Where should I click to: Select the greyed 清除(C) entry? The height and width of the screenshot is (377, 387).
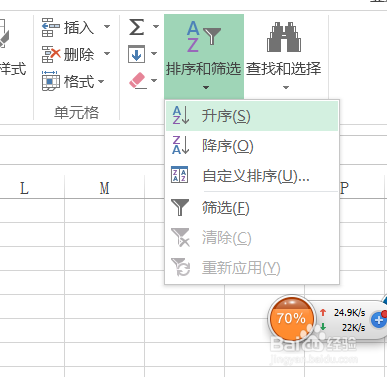click(x=252, y=237)
